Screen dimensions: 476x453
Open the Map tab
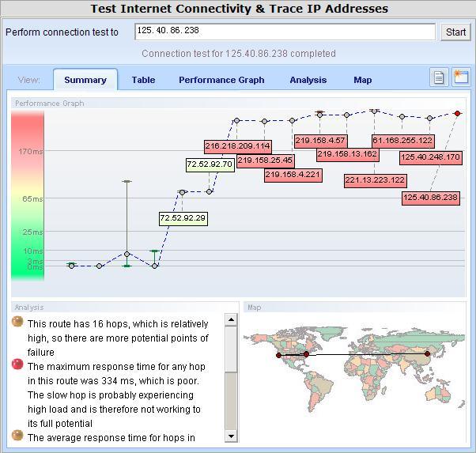click(362, 80)
